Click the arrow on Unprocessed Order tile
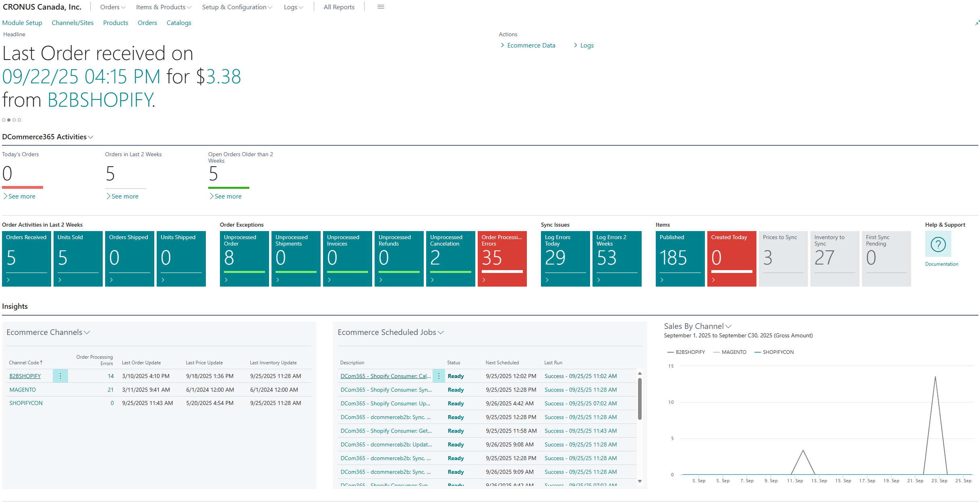The height and width of the screenshot is (502, 980). [226, 280]
